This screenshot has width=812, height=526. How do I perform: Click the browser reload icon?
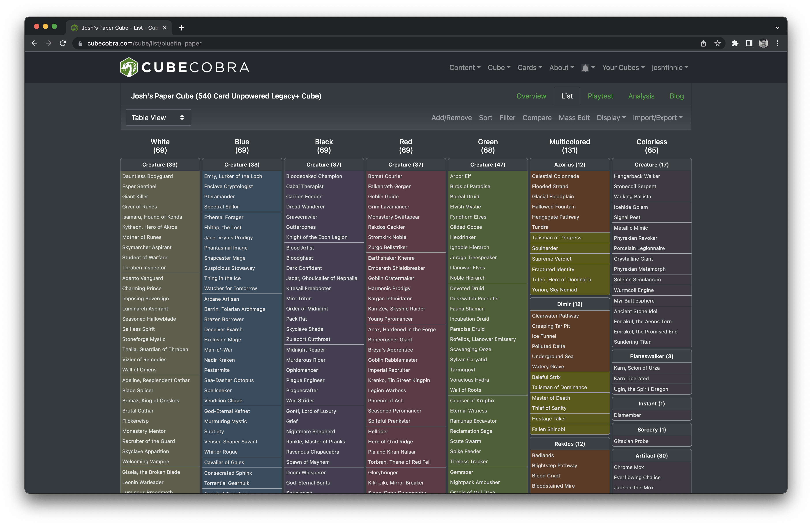(x=63, y=43)
